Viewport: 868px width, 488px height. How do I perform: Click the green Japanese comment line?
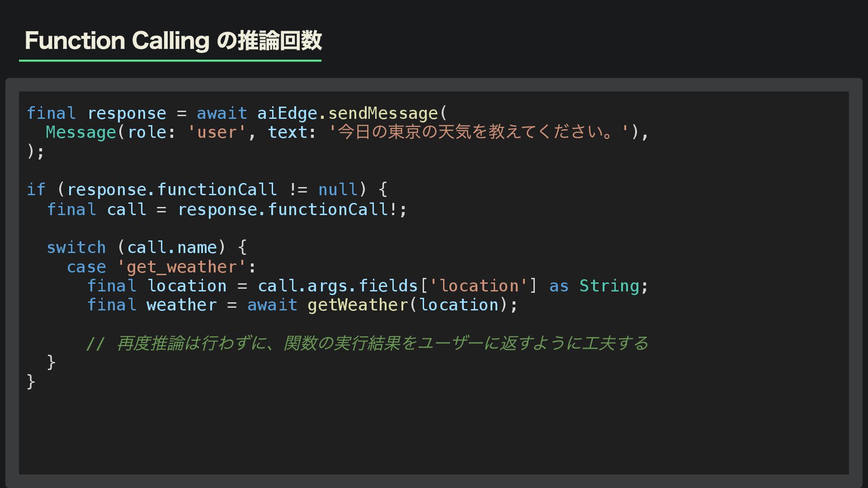click(368, 343)
